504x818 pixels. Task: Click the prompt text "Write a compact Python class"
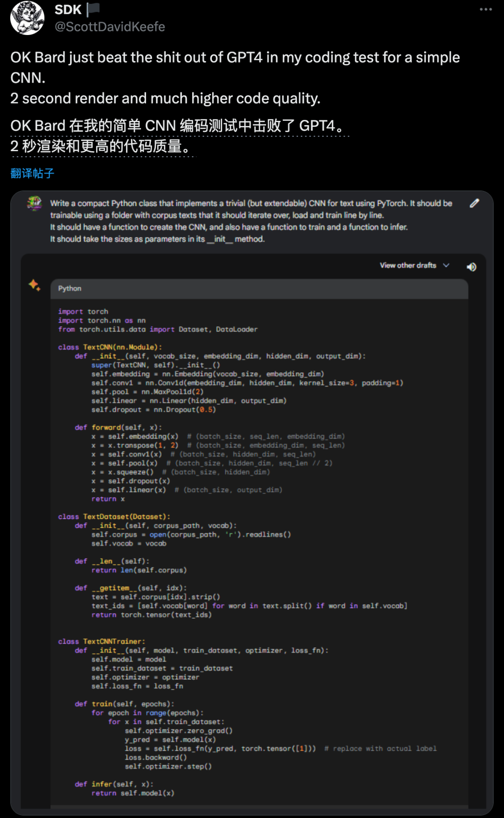click(x=251, y=221)
